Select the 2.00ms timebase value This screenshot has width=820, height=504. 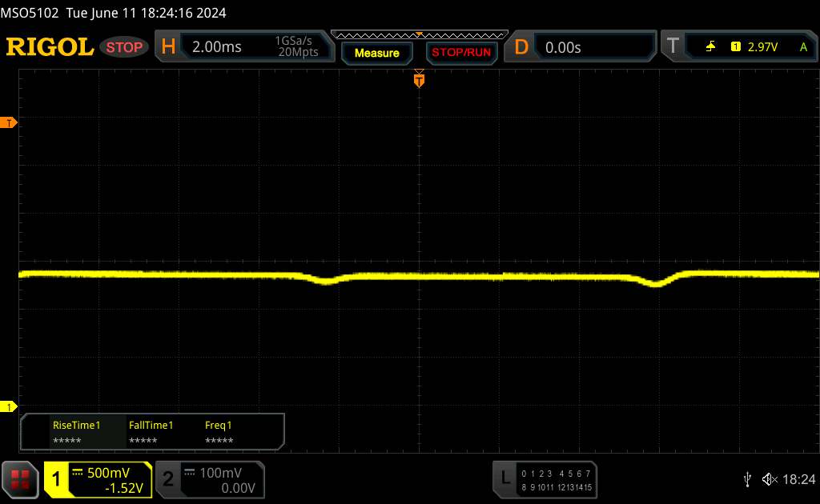tap(216, 47)
